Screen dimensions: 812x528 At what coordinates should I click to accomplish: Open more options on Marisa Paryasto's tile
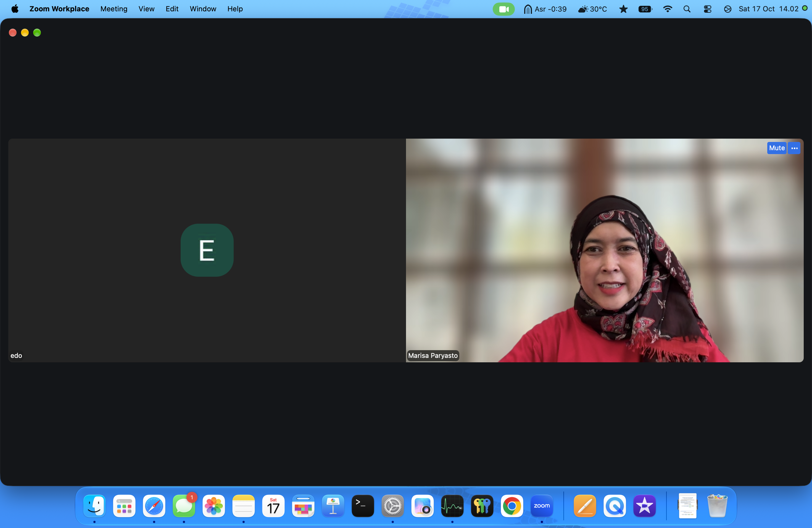pos(794,148)
